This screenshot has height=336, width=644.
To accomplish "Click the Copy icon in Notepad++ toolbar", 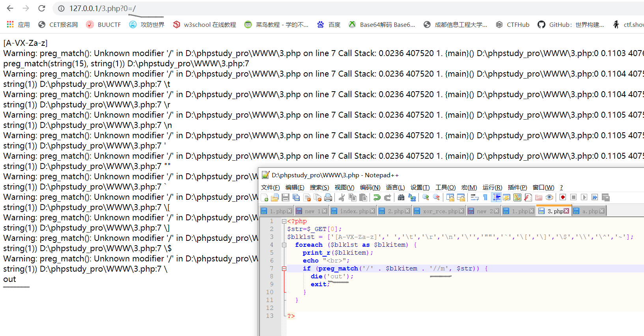I will click(x=352, y=197).
